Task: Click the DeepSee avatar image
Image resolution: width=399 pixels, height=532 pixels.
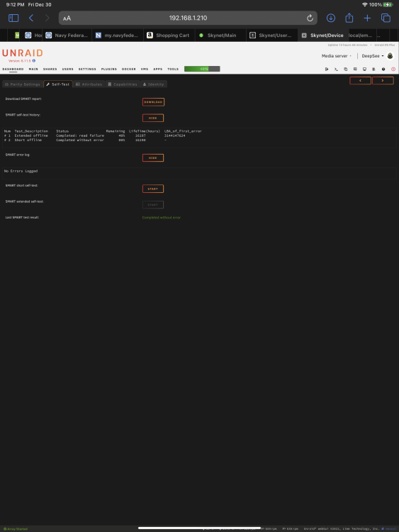Action: tap(390, 56)
